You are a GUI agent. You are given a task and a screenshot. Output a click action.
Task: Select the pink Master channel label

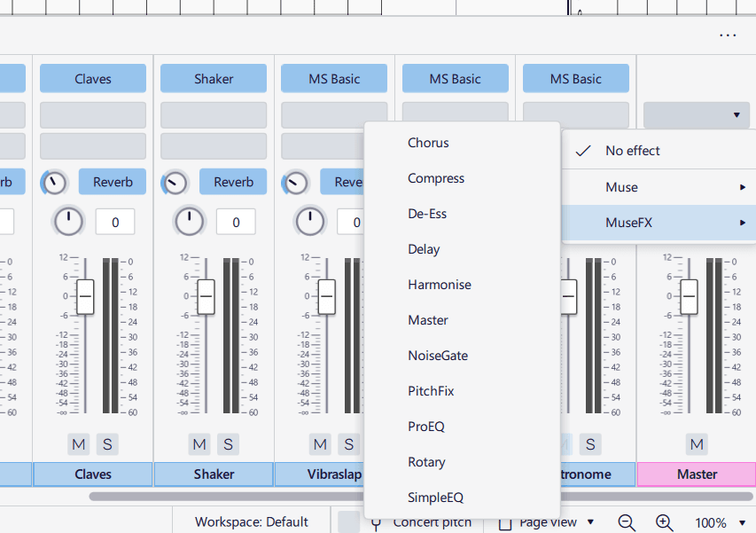tap(697, 474)
